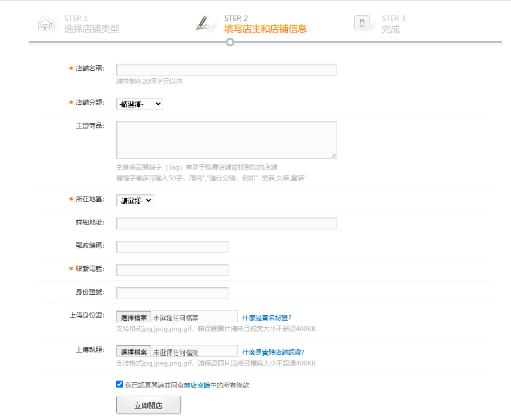Expand the 所在地區 dropdown
The width and height of the screenshot is (511, 420).
pos(135,200)
